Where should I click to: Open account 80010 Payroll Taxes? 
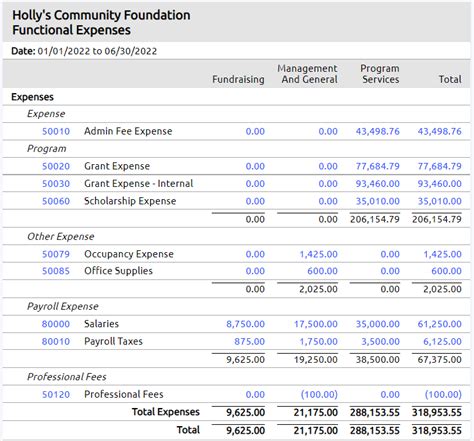[56, 342]
